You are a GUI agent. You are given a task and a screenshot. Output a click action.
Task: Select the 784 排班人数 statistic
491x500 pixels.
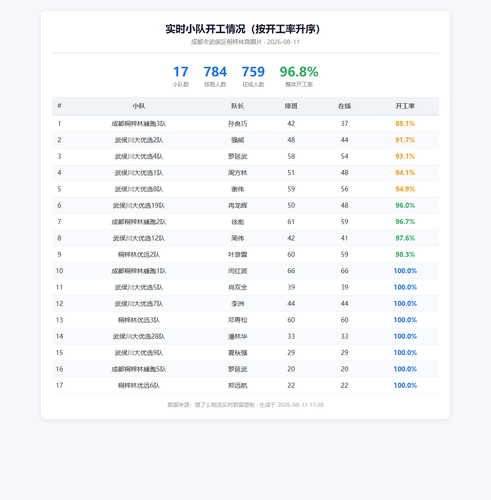click(x=215, y=76)
